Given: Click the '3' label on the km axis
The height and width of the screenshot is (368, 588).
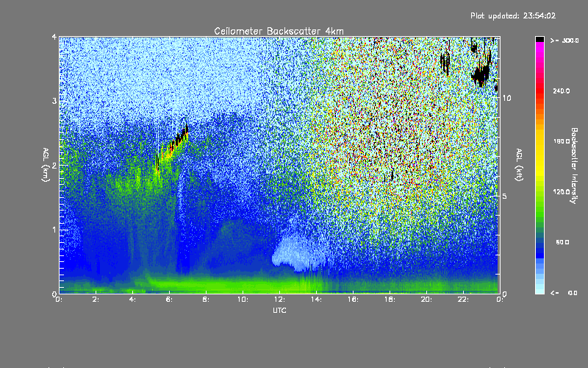Looking at the screenshot, I should (x=54, y=101).
